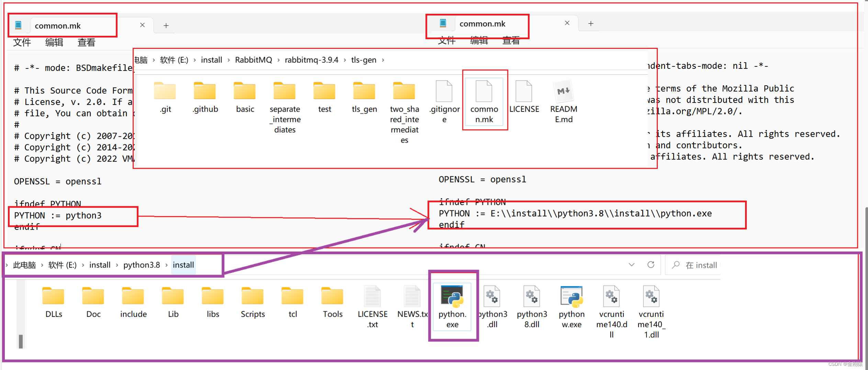This screenshot has width=868, height=370.
Task: Expand chevron after python3.8 in address bar
Action: (x=167, y=265)
